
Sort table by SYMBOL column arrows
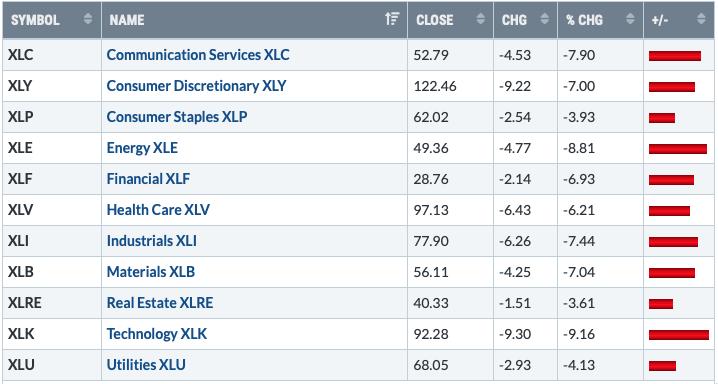tap(87, 19)
